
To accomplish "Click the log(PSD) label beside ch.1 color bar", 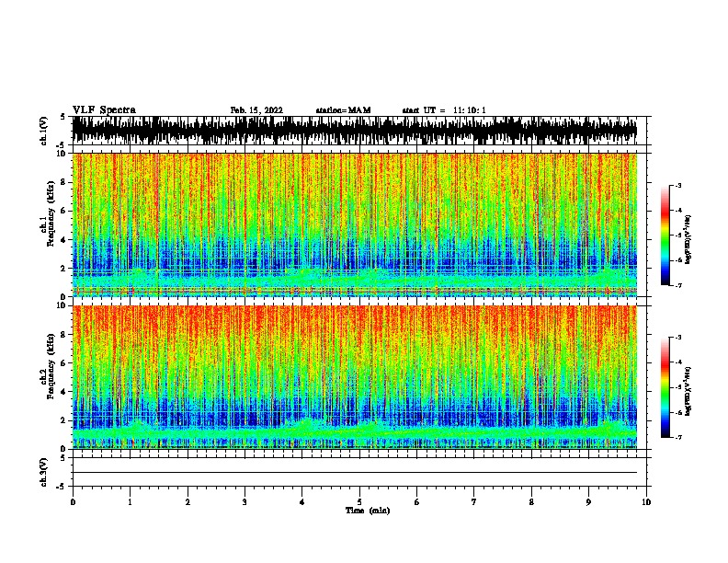I will tap(688, 240).
